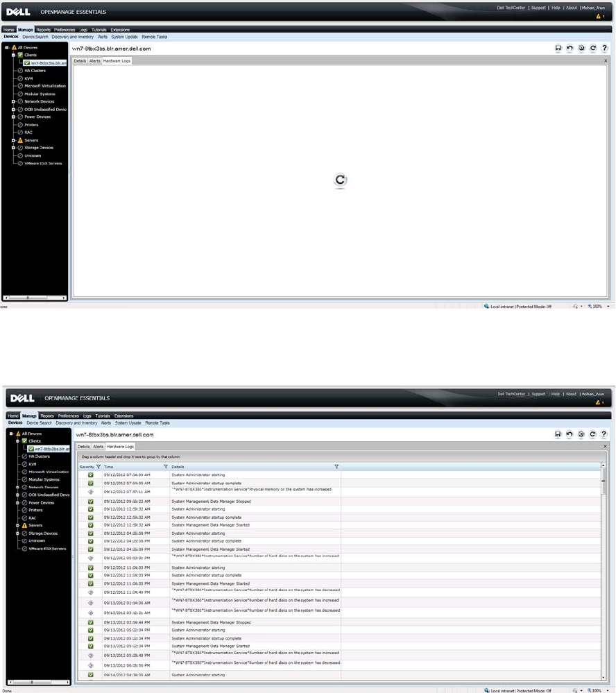Viewport: 616px width, 693px height.
Task: Click 'System Management Data Manager Stopped' at 09/12/2012 09:55:23
Action: point(211,502)
